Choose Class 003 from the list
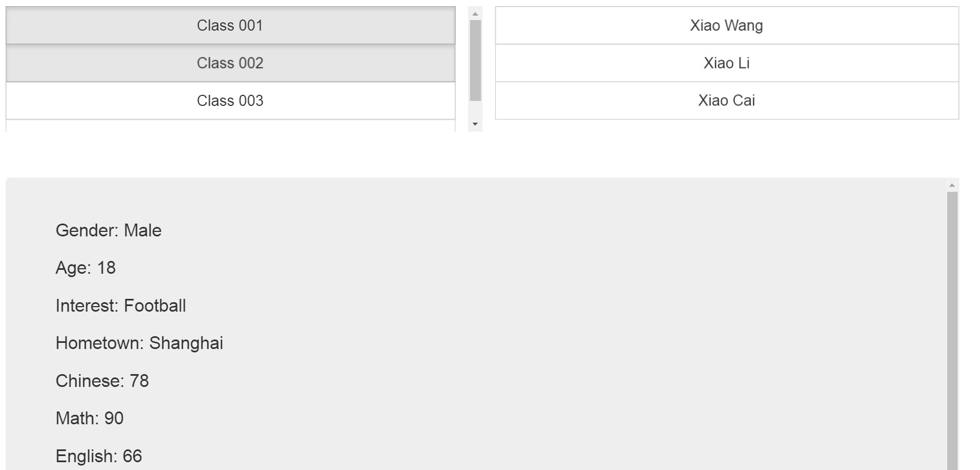This screenshot has width=980, height=470. [230, 101]
